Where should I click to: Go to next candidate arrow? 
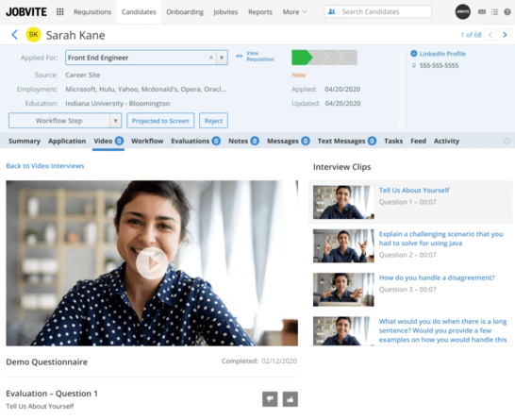pos(505,35)
